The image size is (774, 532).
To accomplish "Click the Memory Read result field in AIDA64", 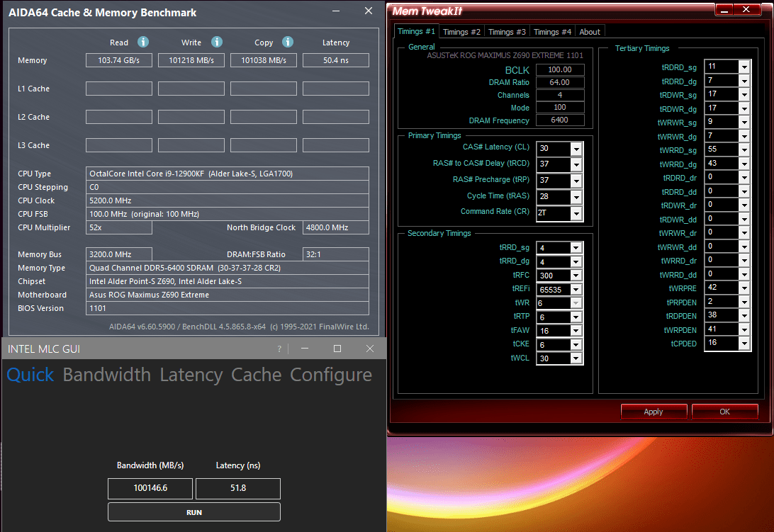I will tap(119, 60).
